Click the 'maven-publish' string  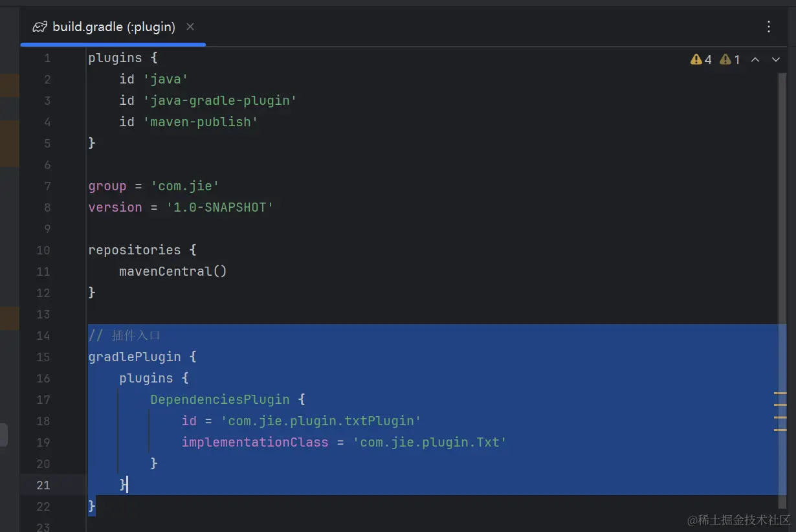pos(200,122)
